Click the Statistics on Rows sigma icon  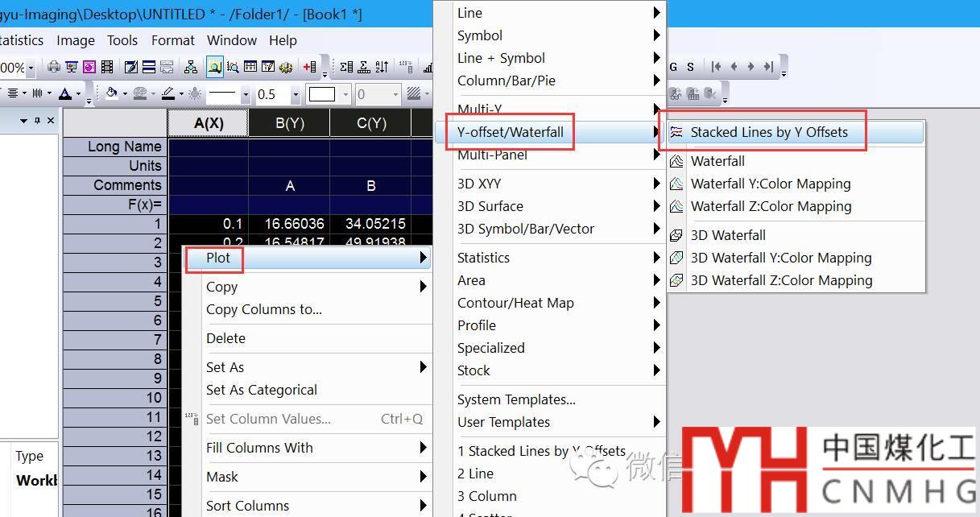click(x=364, y=67)
